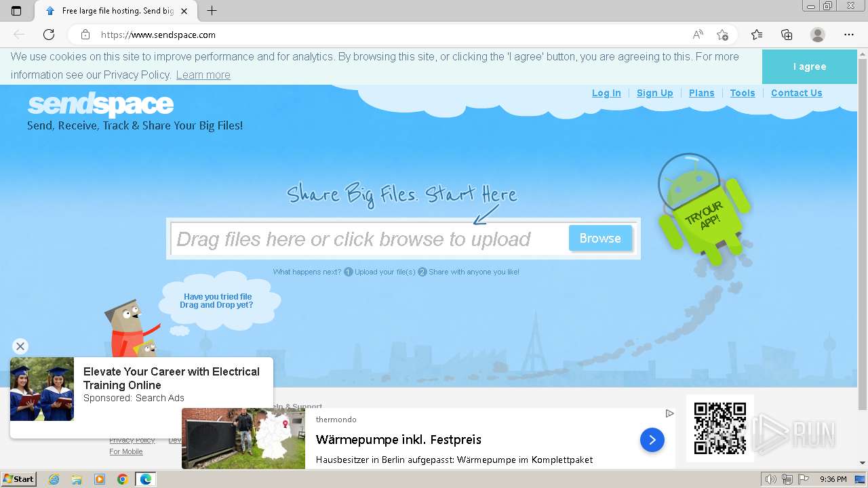868x488 pixels.
Task: Click the address bar URL
Action: pyautogui.click(x=158, y=35)
